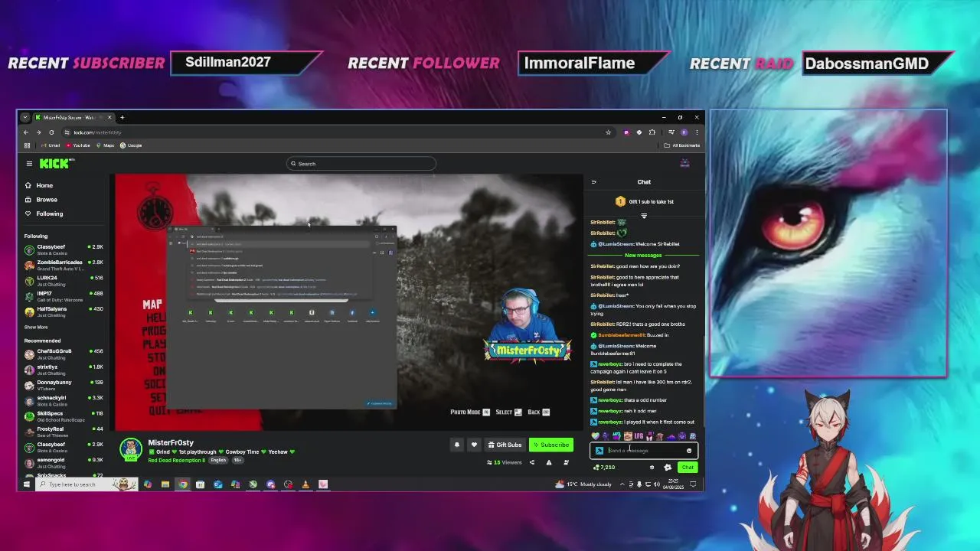Open the Red Dead Redemption II category link

177,460
